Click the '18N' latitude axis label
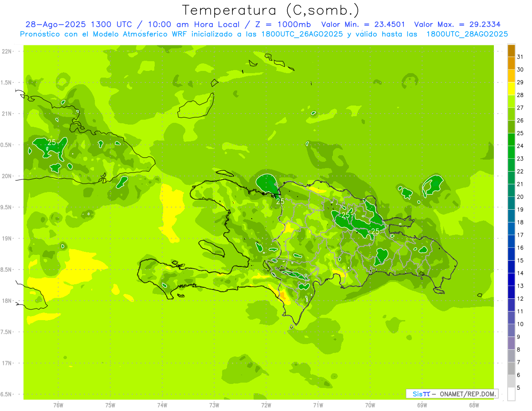532x411 pixels. pos(7,301)
